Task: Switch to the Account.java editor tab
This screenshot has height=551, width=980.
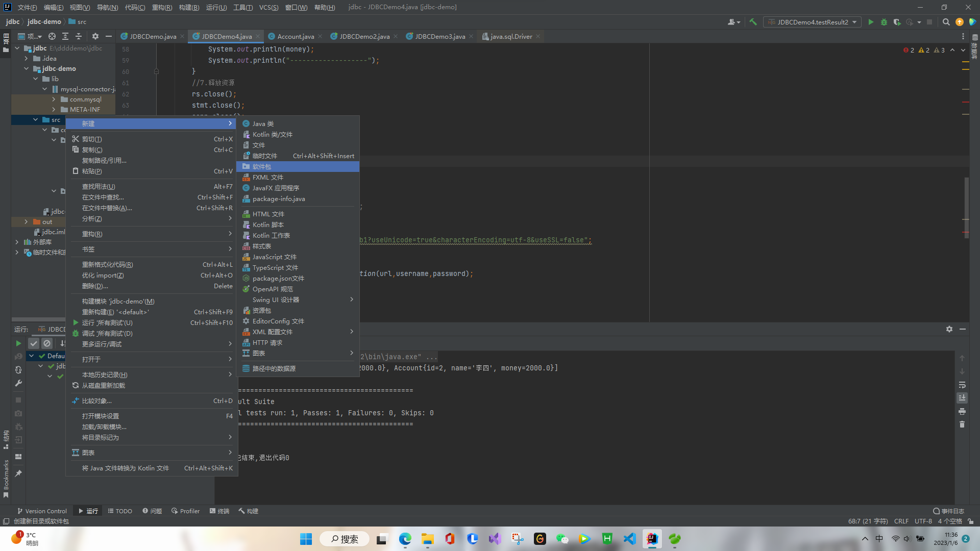Action: pos(295,36)
